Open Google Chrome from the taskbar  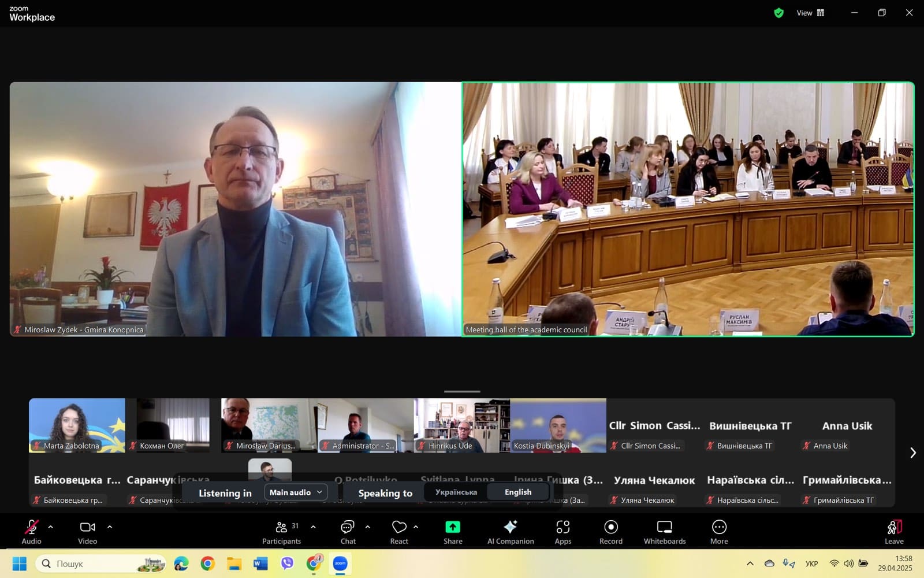pos(208,564)
